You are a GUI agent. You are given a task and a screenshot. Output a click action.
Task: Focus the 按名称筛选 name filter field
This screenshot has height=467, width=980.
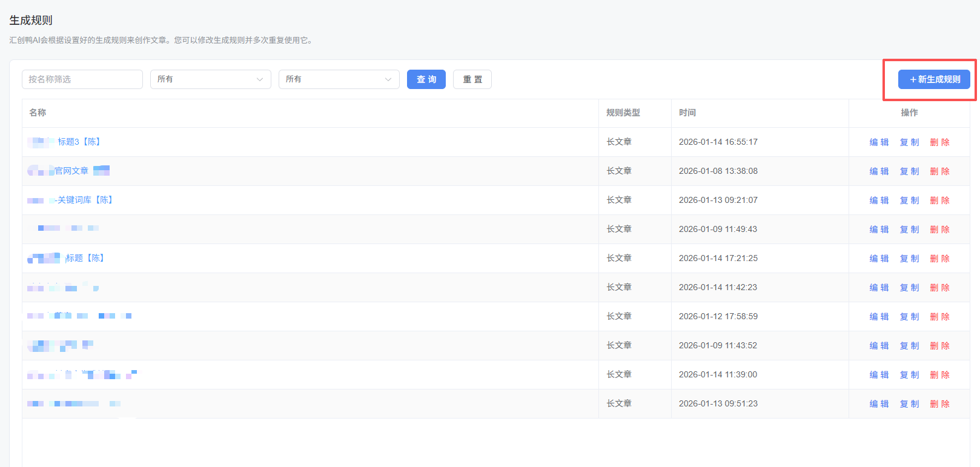pyautogui.click(x=82, y=79)
